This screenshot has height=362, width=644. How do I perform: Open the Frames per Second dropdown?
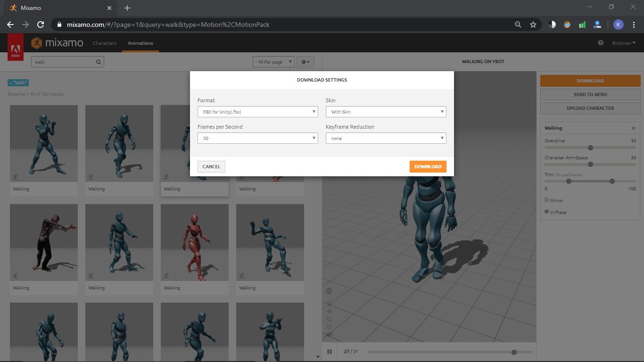tap(258, 138)
